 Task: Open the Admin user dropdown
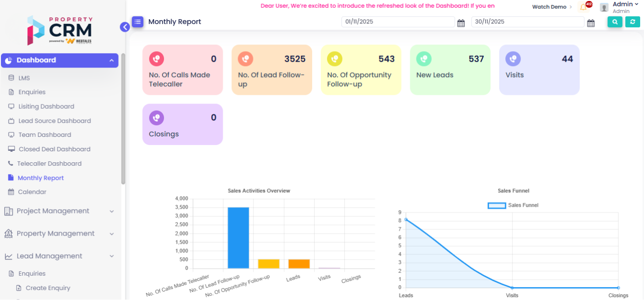(625, 5)
